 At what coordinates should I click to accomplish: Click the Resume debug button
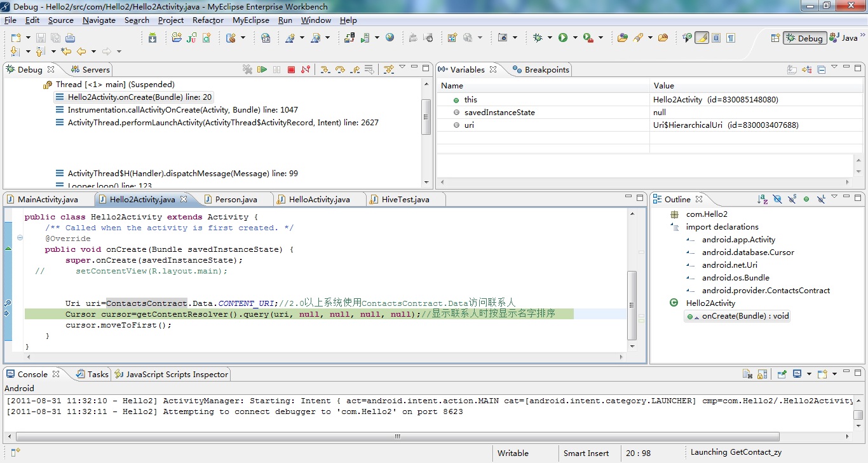[262, 69]
